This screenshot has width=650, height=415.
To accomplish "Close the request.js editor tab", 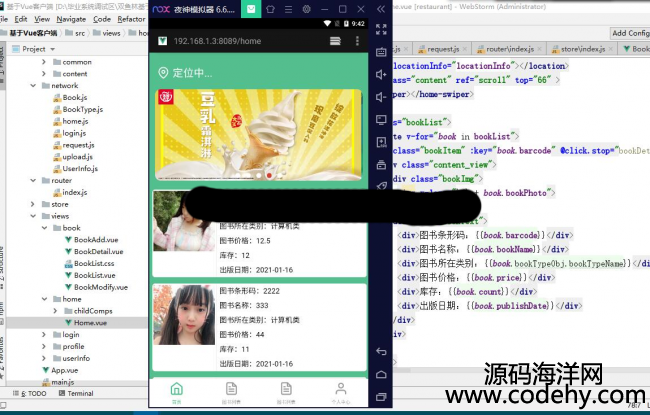I will (x=465, y=49).
